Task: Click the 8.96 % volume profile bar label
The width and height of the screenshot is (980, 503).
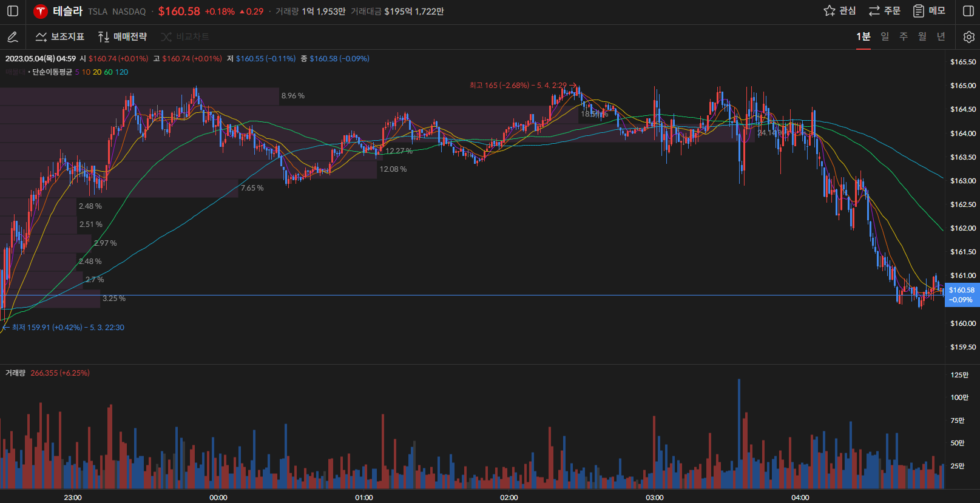Action: (293, 96)
